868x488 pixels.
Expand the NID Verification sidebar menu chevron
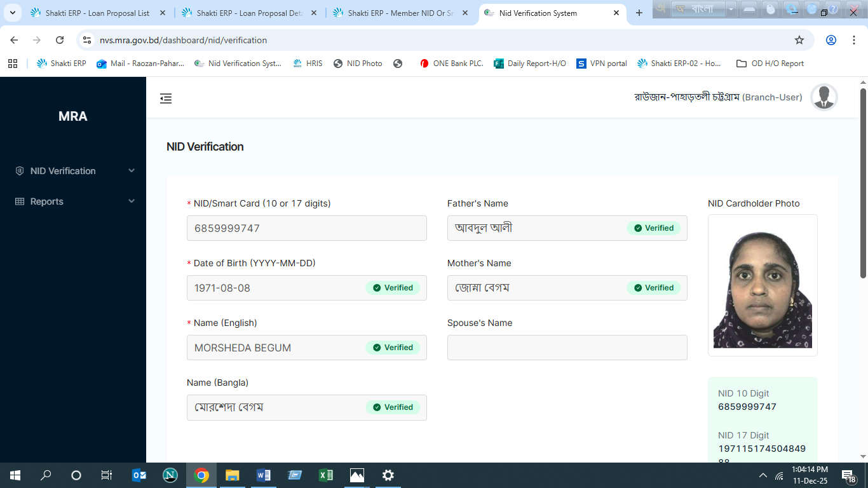132,171
